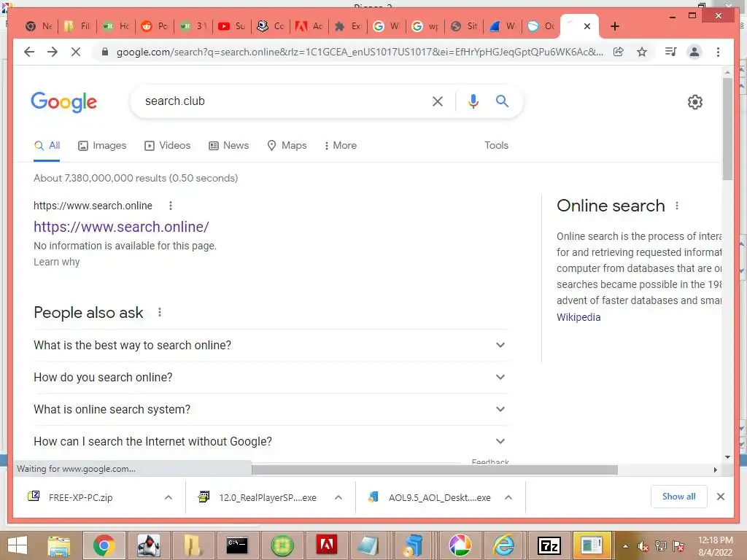Bookmark this page with star icon
Viewport: 747px width, 560px height.
coord(642,52)
